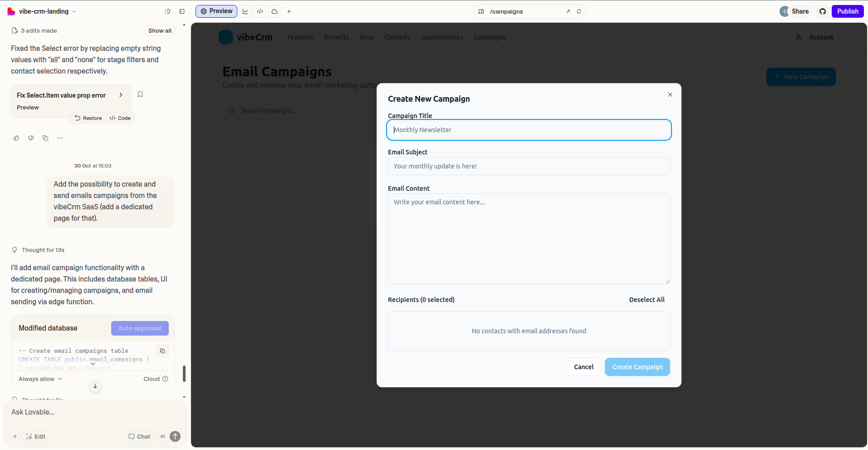Refresh the preview page
The width and height of the screenshot is (868, 450).
579,11
